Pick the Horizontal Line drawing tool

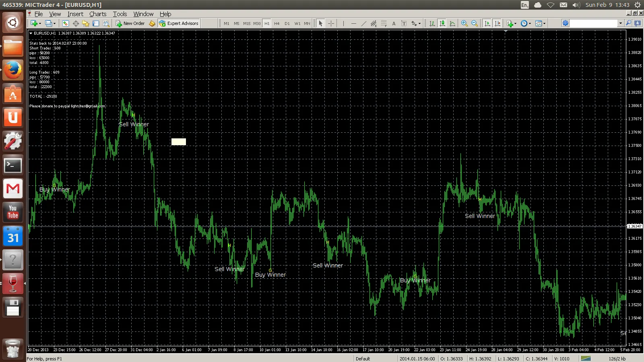[x=353, y=23]
